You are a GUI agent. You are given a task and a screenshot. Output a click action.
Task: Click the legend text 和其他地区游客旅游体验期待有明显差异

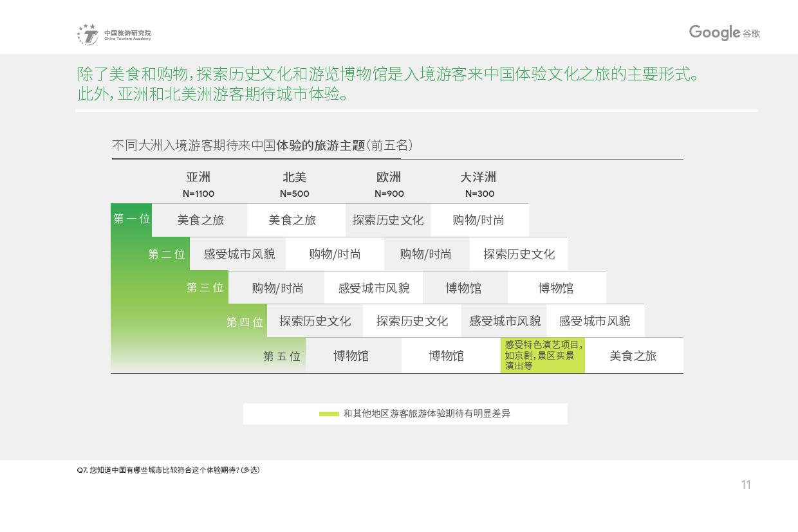point(427,414)
